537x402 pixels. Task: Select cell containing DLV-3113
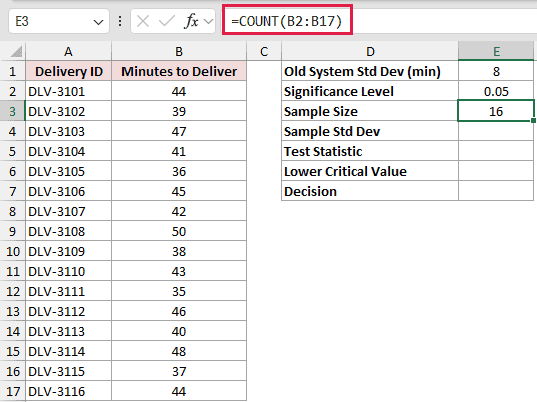click(x=68, y=331)
